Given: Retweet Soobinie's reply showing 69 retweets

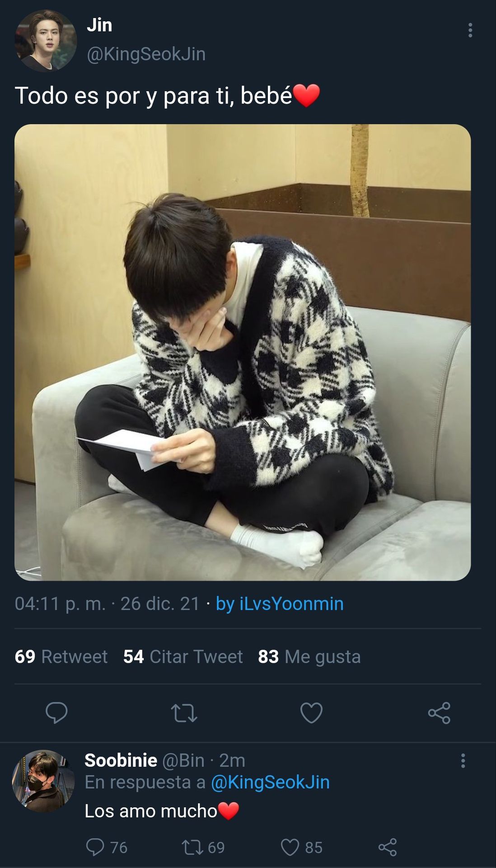Looking at the screenshot, I should pyautogui.click(x=203, y=847).
